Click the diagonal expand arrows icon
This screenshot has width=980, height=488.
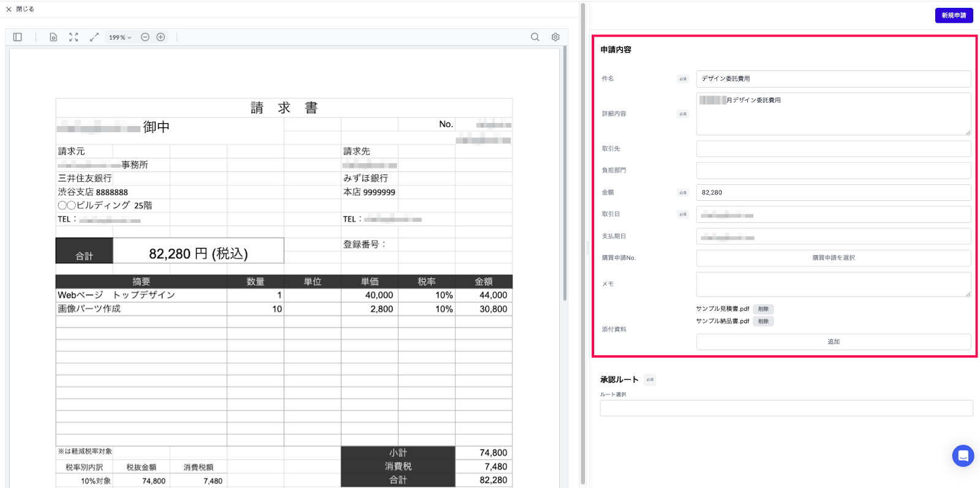[94, 37]
